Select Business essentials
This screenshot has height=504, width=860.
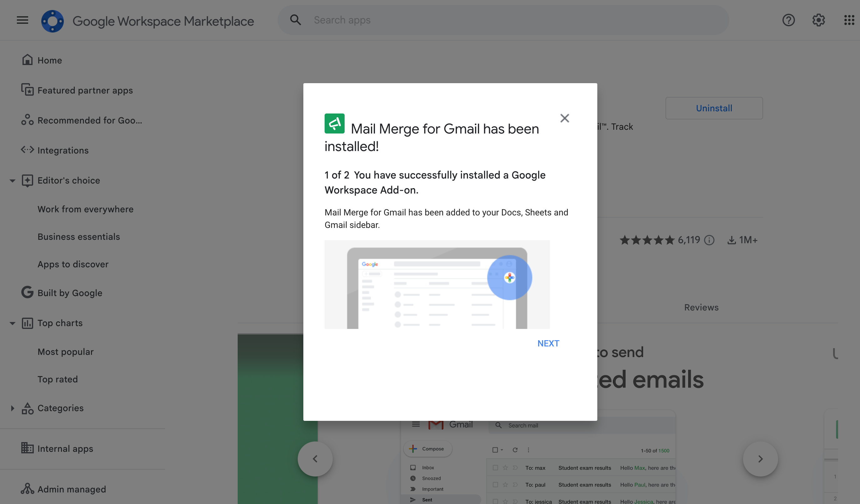[79, 236]
